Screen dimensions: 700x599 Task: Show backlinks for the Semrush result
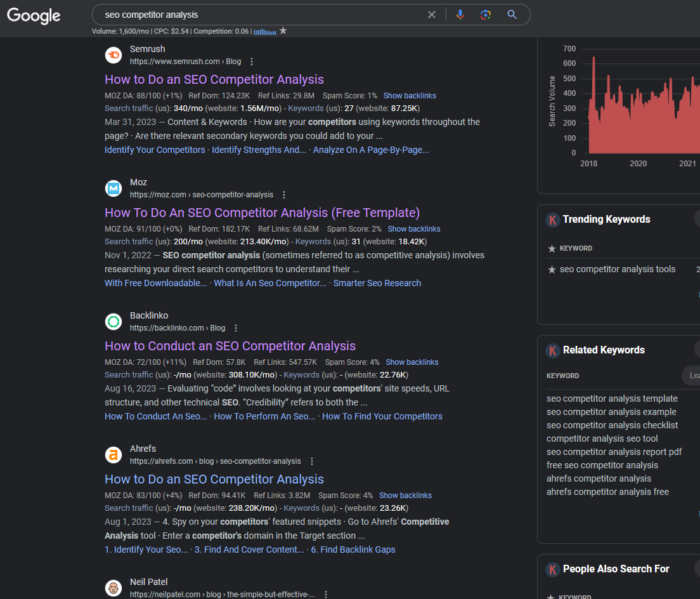tap(410, 96)
